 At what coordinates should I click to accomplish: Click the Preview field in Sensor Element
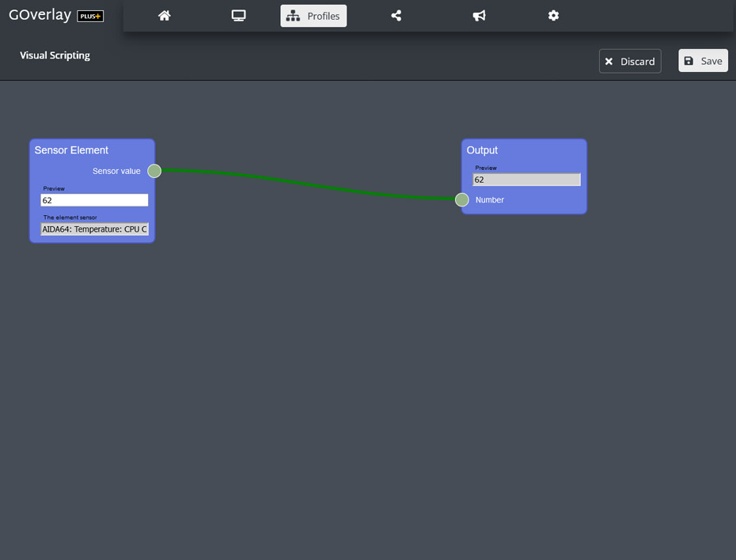coord(94,201)
